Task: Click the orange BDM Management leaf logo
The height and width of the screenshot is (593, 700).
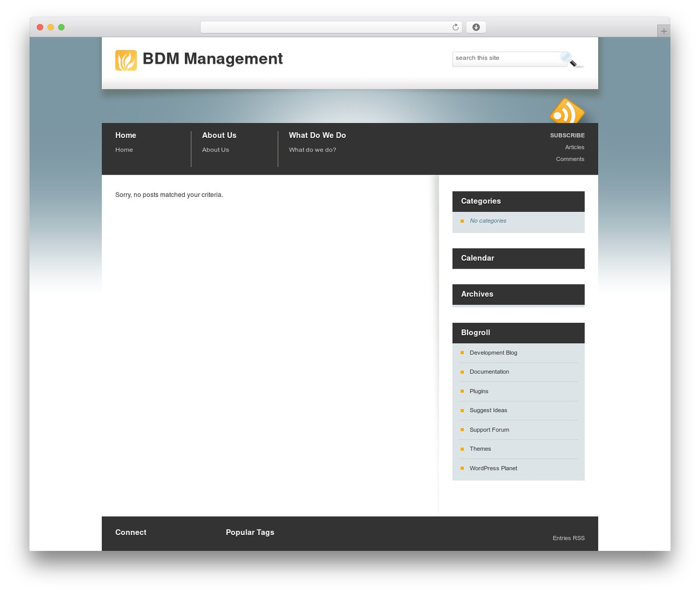Action: click(126, 60)
